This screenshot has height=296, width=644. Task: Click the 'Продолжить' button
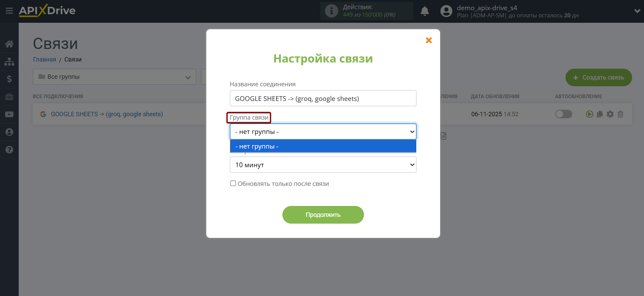point(323,215)
